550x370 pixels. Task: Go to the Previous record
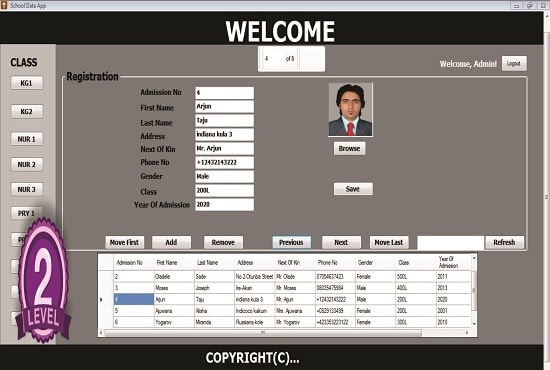point(291,242)
